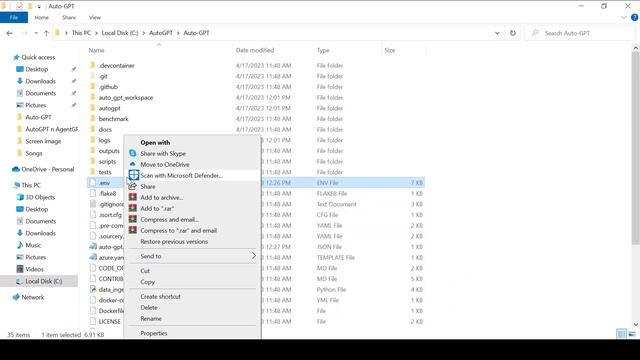Open the View ribbon tab

[95, 18]
